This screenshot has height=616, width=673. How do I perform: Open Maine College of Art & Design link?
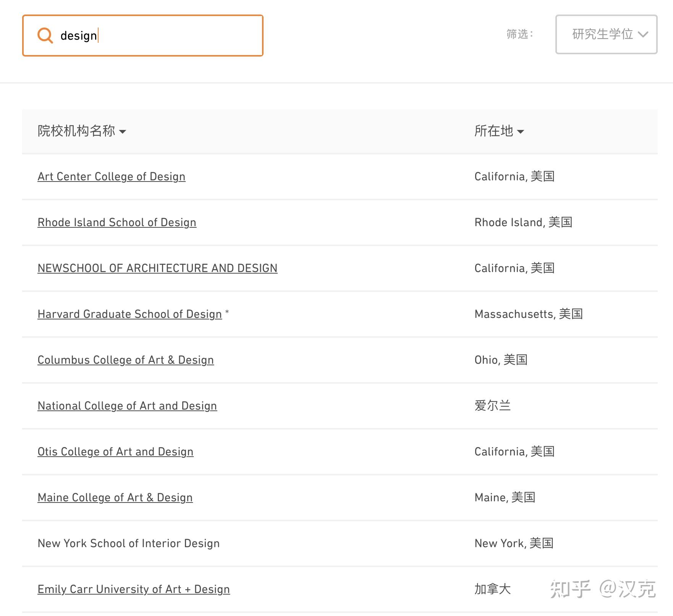[x=115, y=498]
